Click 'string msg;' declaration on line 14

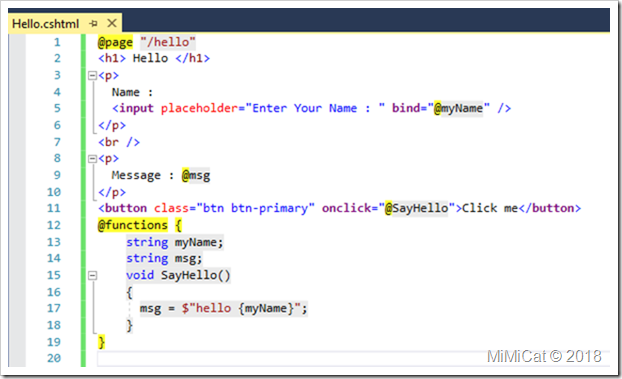point(164,259)
